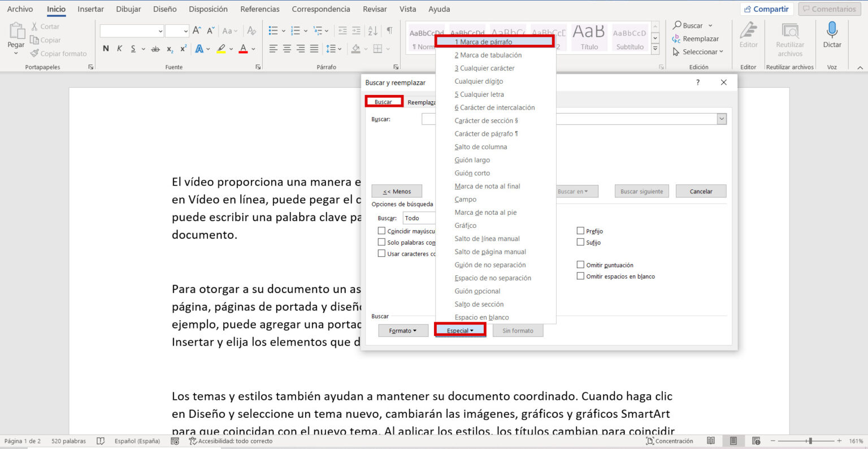
Task: Click Reemplazar in Edición group
Action: click(695, 39)
